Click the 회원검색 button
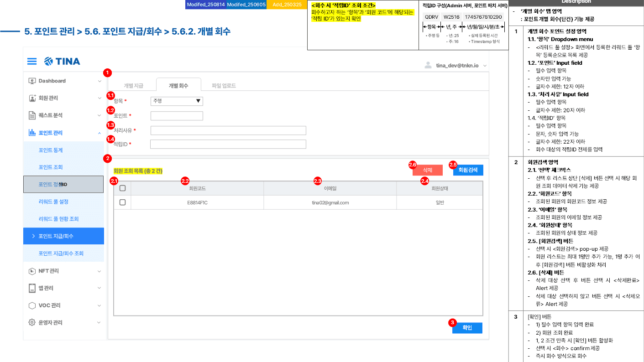The height and width of the screenshot is (362, 644). coord(468,170)
